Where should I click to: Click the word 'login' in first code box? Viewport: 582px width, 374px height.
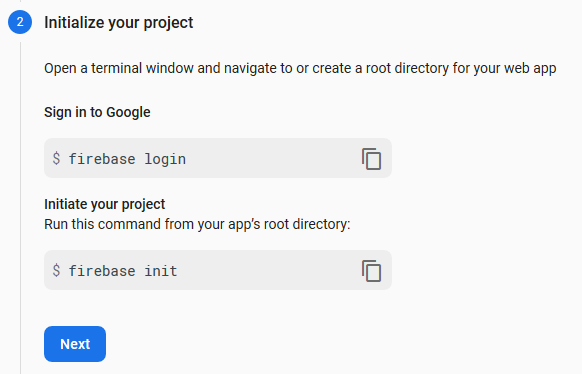(x=165, y=160)
